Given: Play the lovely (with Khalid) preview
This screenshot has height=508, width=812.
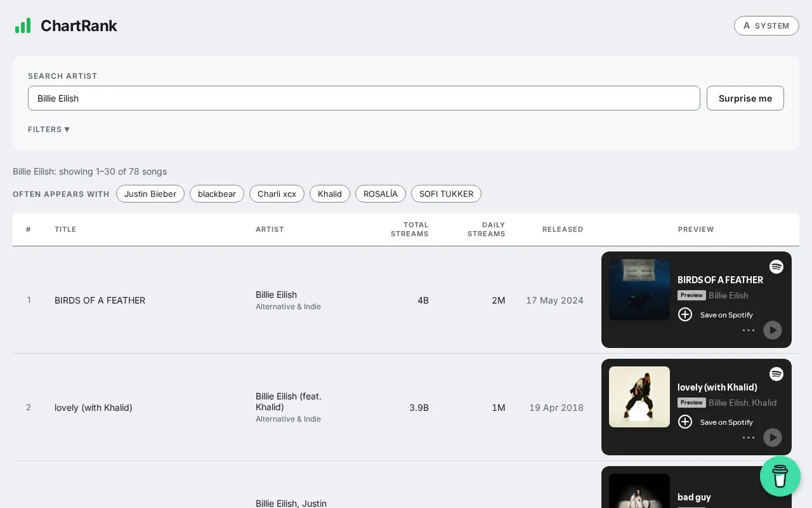Looking at the screenshot, I should (x=772, y=438).
